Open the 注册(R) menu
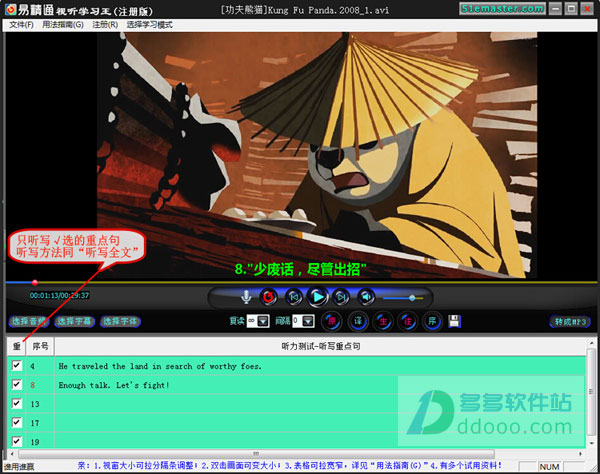The height and width of the screenshot is (474, 600). point(105,25)
